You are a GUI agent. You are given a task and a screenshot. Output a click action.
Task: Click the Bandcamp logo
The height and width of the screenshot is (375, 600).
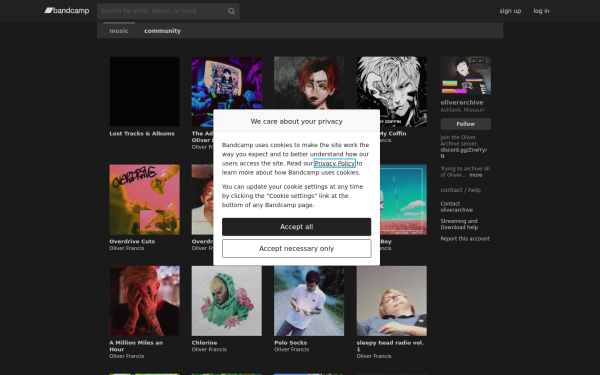coord(67,11)
